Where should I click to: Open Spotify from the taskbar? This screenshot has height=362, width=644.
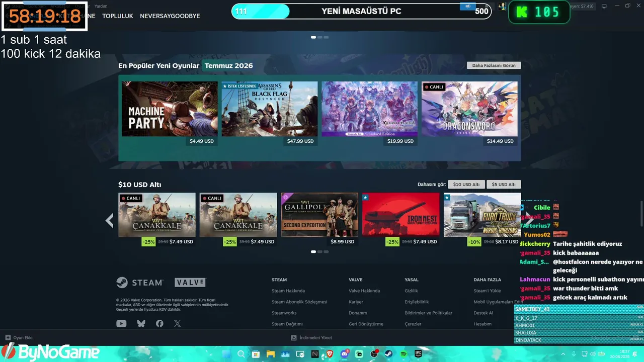(404, 354)
